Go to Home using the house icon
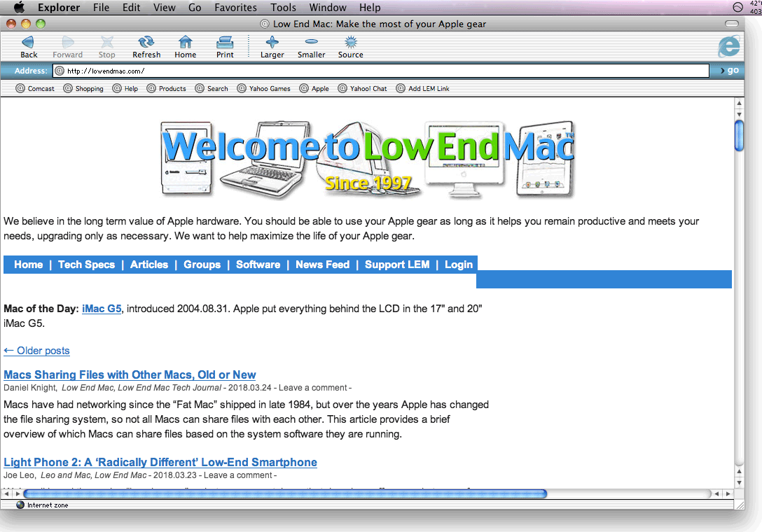Screen dimensions: 762x532 point(185,43)
